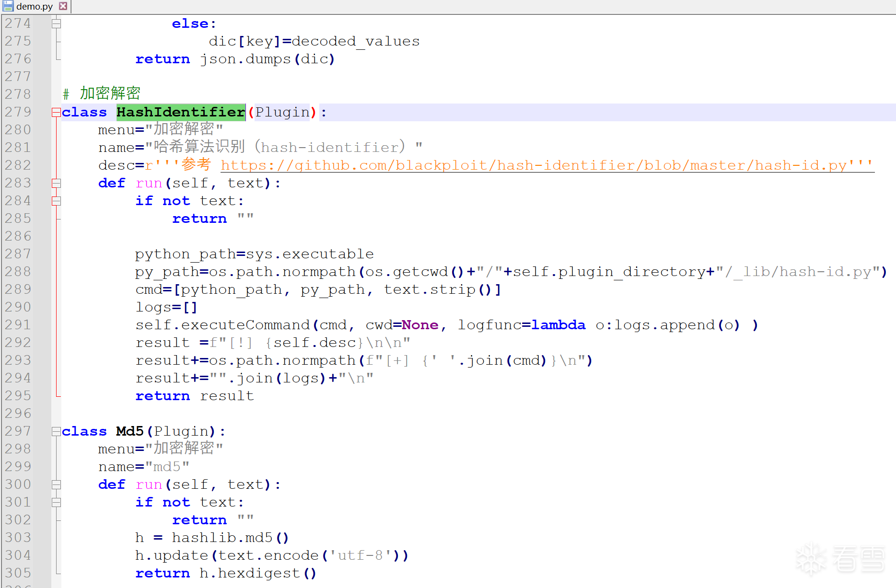Click 'hash-identifier' in name string on line 281

[x=330, y=148]
